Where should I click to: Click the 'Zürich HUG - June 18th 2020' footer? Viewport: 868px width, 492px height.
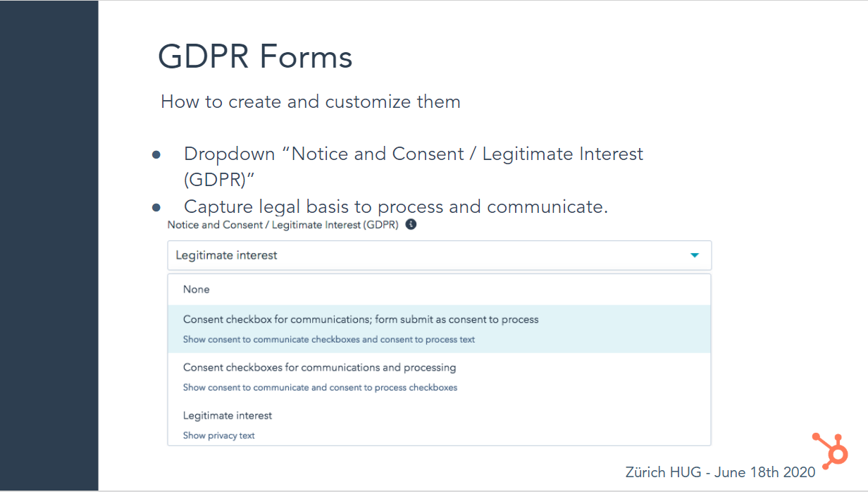tap(720, 472)
